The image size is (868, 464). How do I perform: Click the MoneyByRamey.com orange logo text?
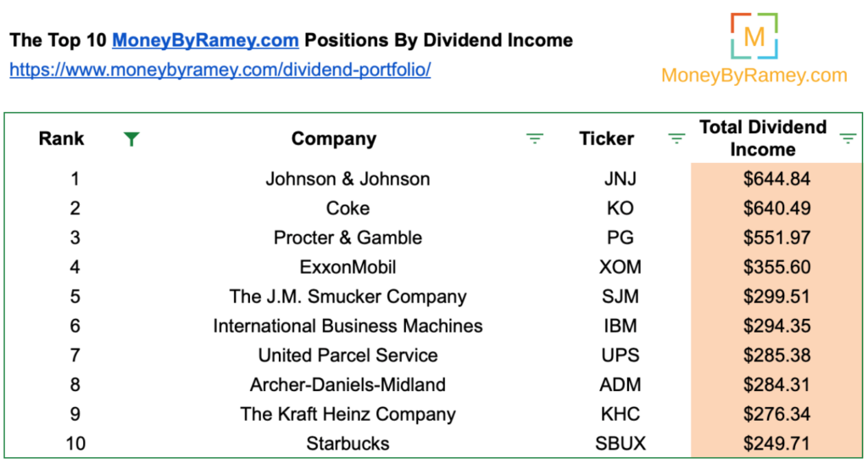tap(754, 75)
